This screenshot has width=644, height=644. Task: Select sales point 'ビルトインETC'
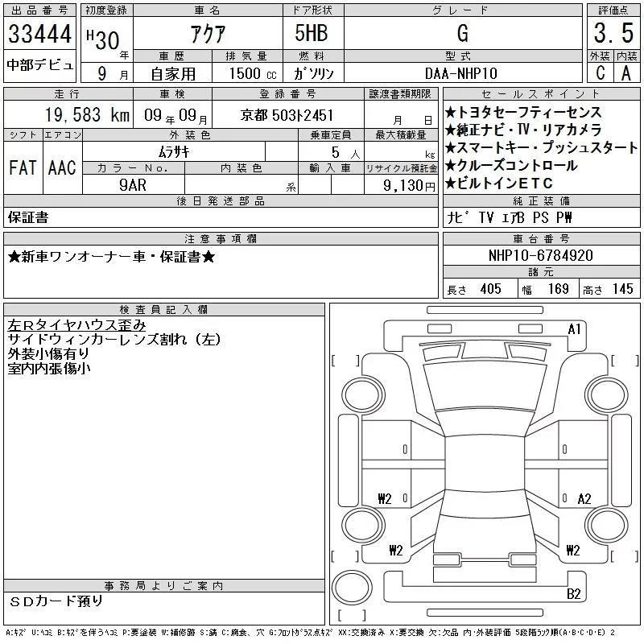(x=499, y=183)
